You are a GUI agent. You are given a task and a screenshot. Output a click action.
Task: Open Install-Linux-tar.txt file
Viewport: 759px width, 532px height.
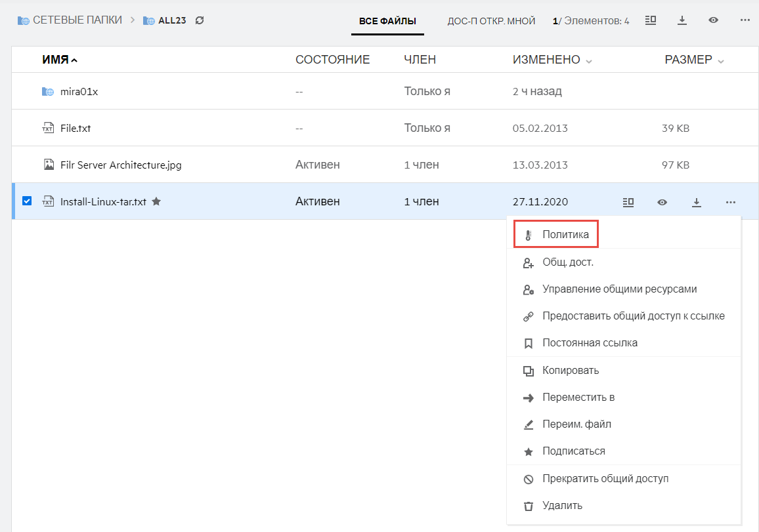pos(103,201)
